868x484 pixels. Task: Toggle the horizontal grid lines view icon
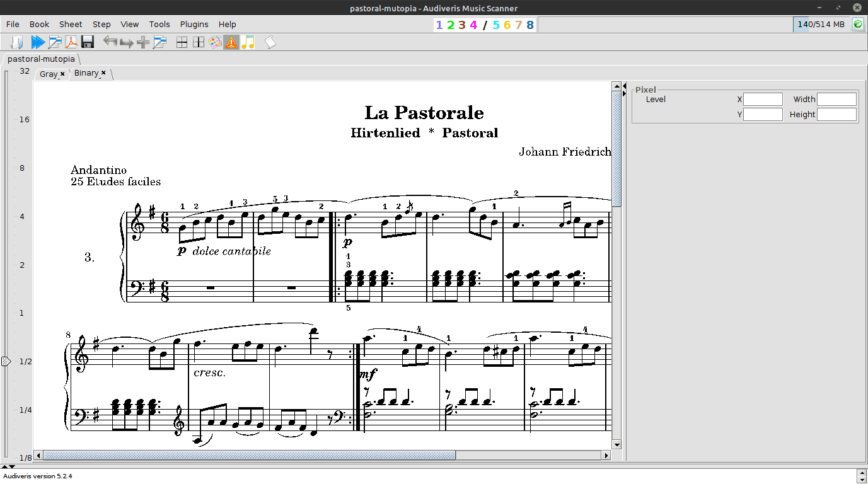(x=182, y=42)
